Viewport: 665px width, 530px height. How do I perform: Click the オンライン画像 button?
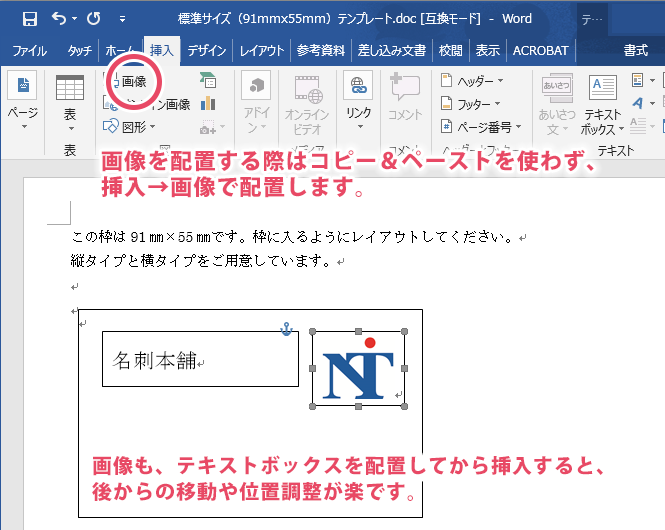pos(147,104)
